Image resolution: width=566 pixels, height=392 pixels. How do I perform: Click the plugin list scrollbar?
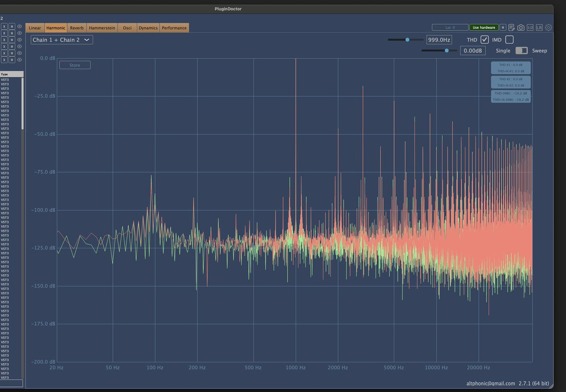[22, 104]
